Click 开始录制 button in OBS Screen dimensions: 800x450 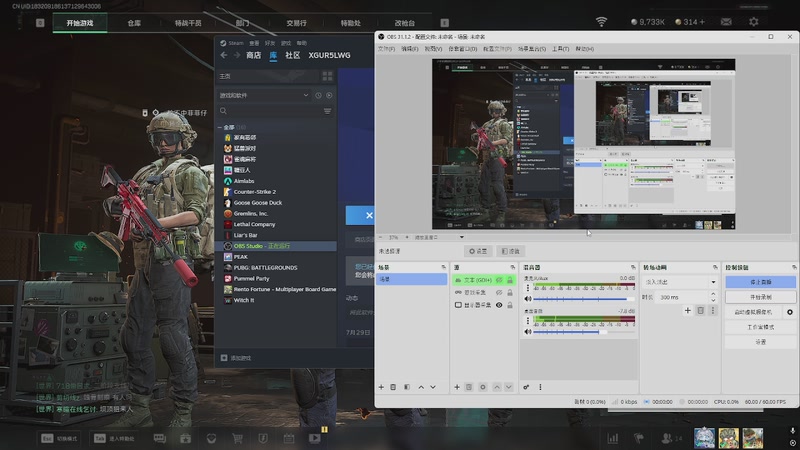click(x=760, y=297)
